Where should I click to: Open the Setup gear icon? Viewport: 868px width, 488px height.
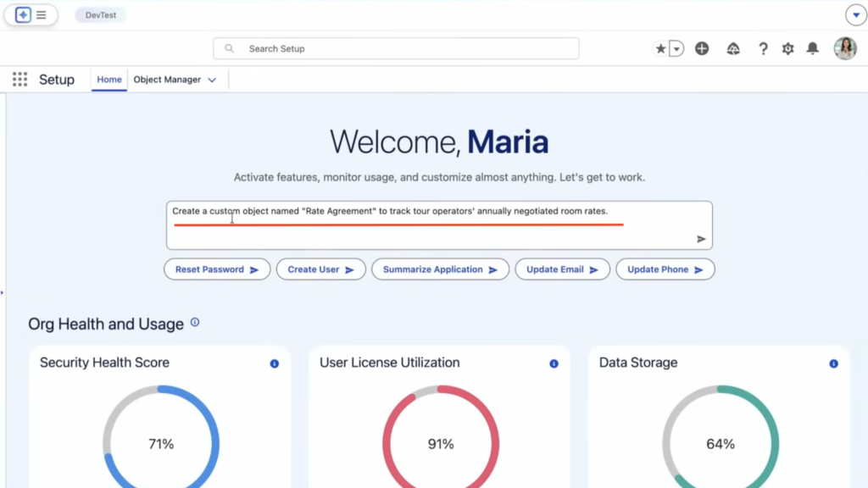787,49
